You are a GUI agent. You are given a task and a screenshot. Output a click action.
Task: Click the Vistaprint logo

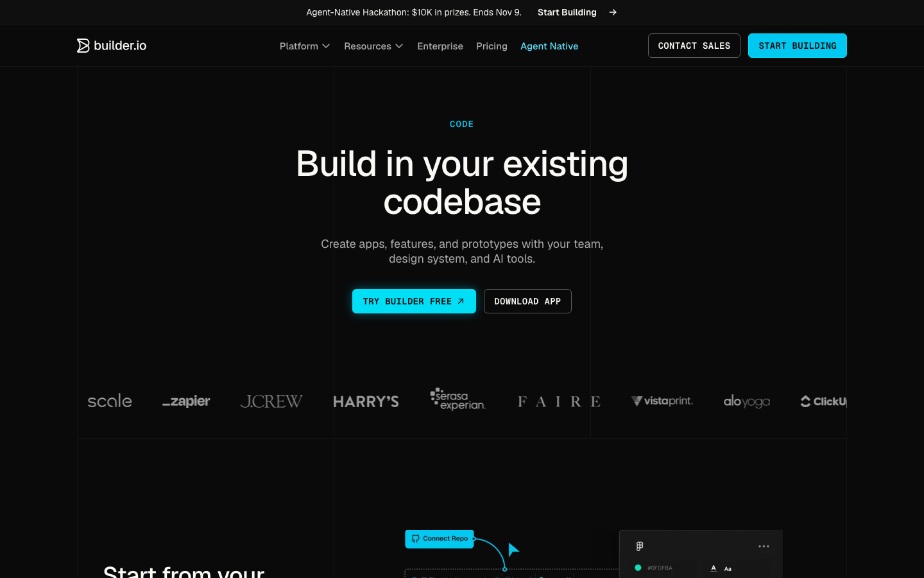coord(662,401)
